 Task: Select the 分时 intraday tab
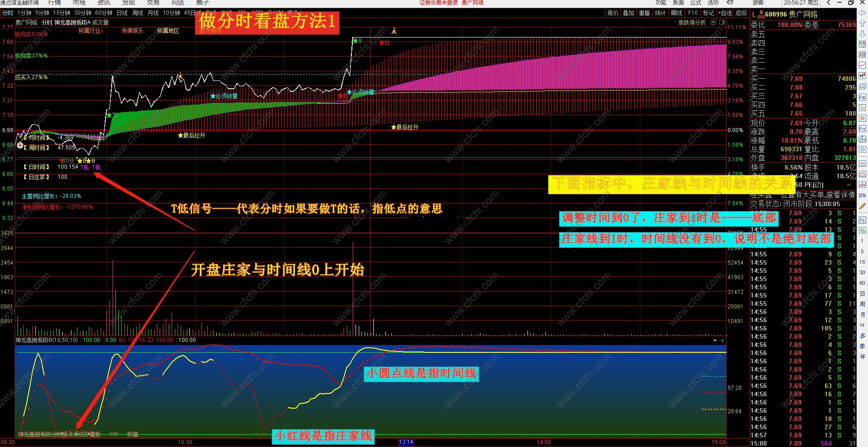click(8, 13)
